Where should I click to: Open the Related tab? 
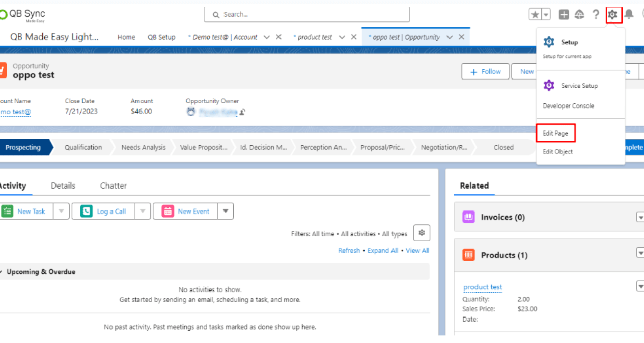[x=474, y=186]
